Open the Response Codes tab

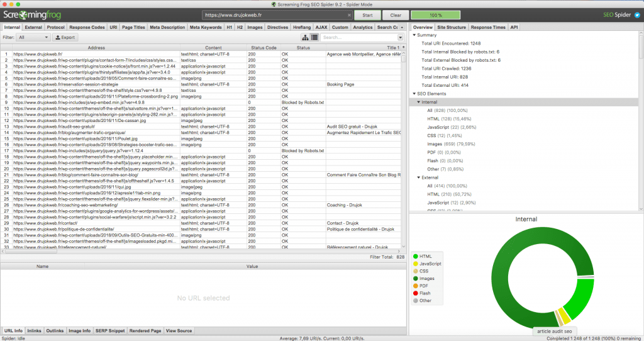click(x=87, y=28)
